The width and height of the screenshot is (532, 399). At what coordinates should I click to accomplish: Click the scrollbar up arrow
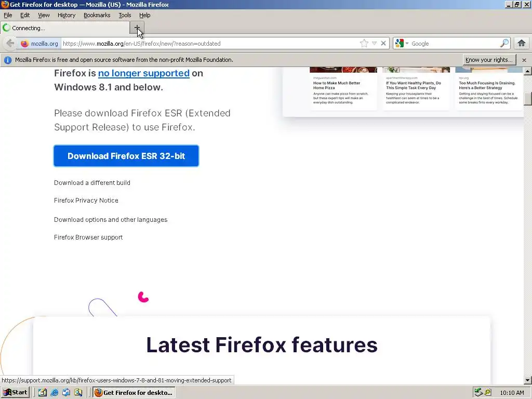[528, 71]
